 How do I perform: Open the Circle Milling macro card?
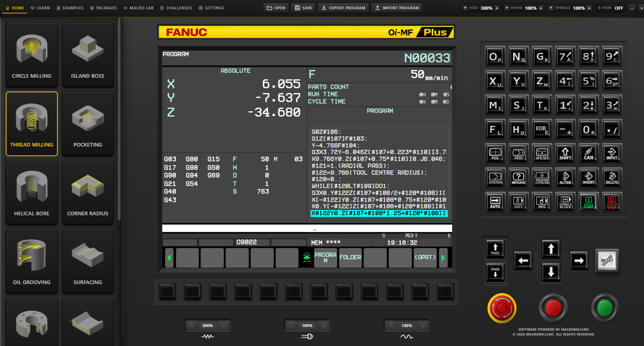(32, 55)
